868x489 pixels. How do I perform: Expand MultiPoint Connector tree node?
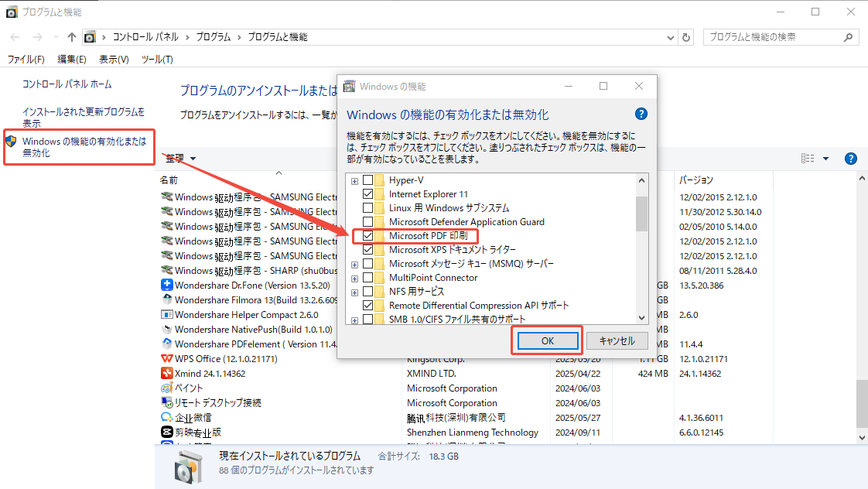[354, 279]
